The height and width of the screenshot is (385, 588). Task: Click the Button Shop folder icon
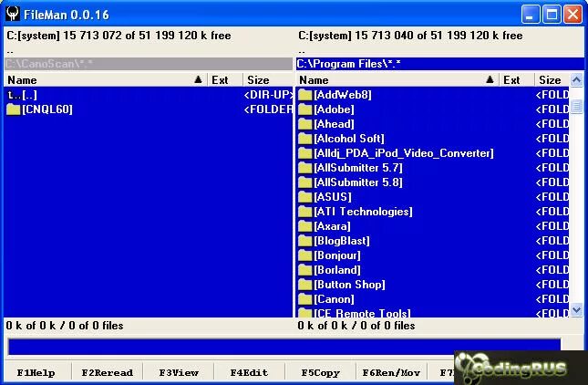(304, 285)
